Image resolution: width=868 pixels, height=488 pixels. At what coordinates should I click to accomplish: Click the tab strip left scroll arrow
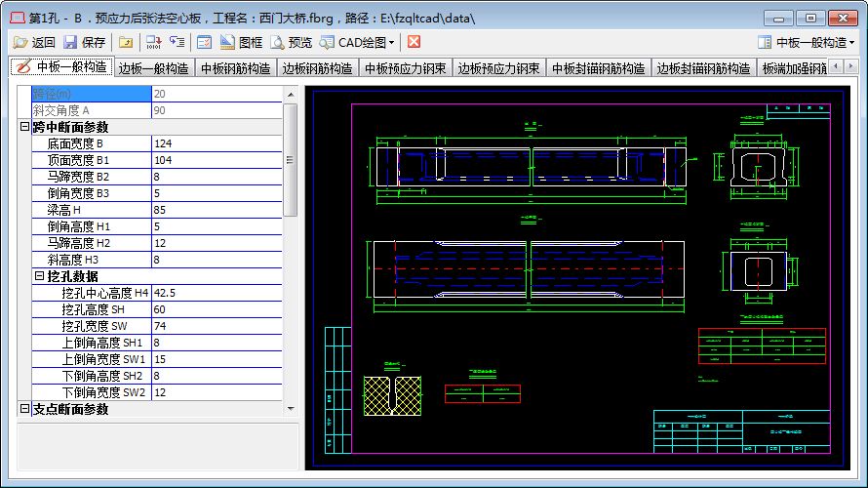tap(837, 66)
